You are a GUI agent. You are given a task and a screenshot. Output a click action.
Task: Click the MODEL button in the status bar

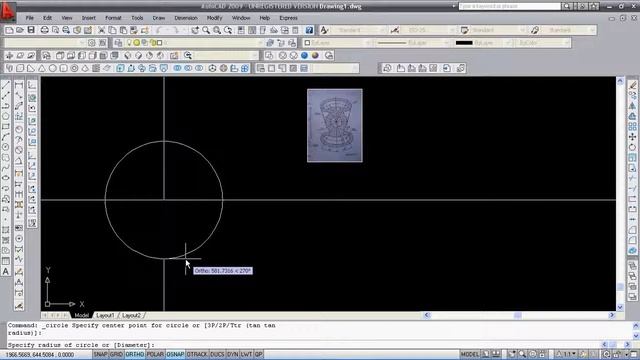tap(469, 354)
